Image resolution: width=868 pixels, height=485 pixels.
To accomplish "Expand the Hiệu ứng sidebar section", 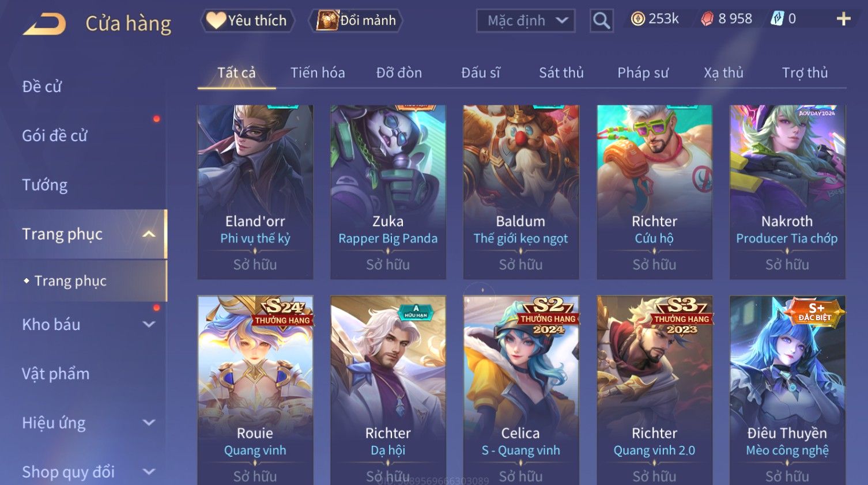I will tap(149, 422).
